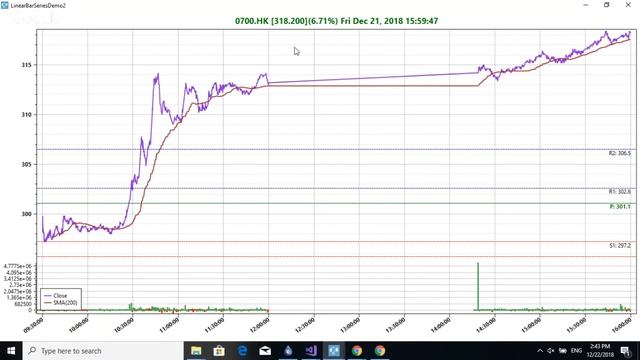Open the Action Center notification icon
640x360 pixels.
click(625, 351)
